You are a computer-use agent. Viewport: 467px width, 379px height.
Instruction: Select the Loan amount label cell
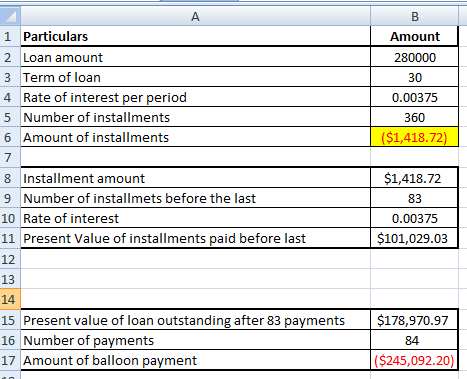click(195, 57)
